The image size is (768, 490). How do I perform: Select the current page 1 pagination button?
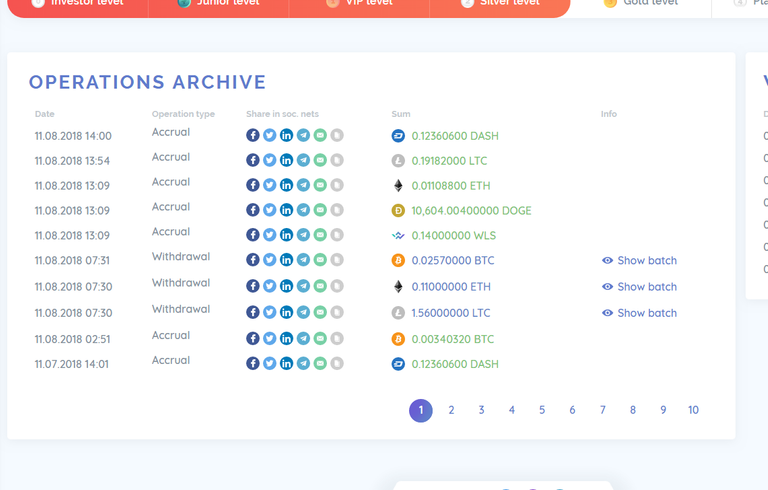click(421, 410)
